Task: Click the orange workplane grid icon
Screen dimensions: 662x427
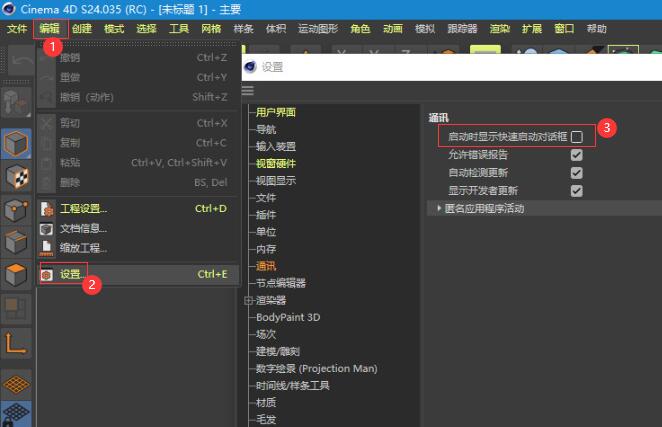Action: coord(16,384)
